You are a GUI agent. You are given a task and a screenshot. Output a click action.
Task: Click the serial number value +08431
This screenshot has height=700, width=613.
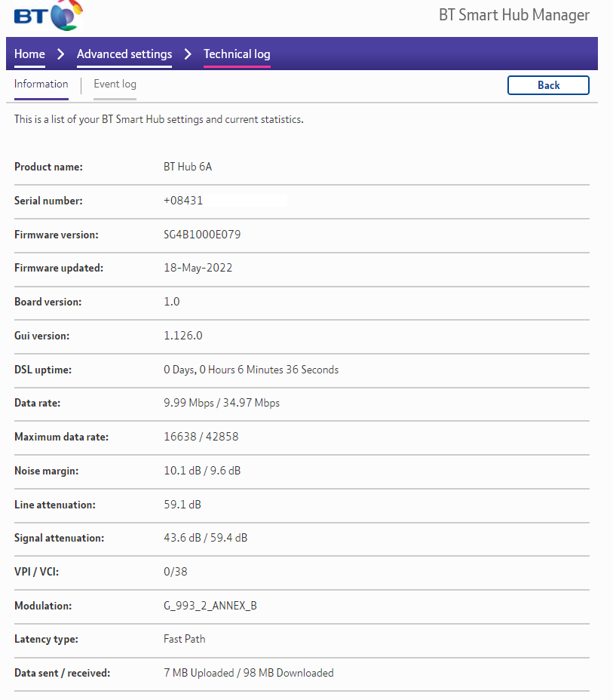[x=183, y=201]
